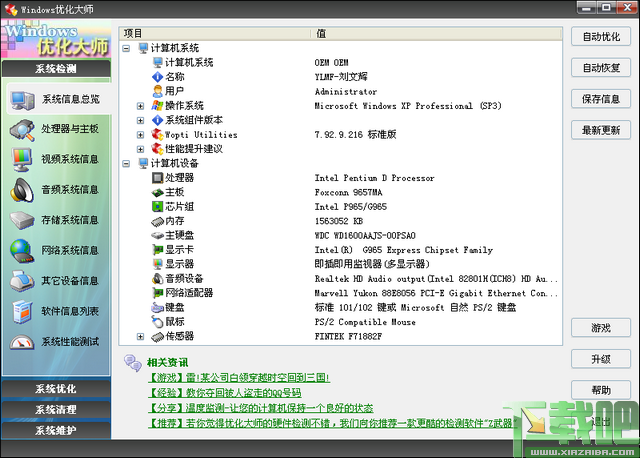Expand the 传感器 node
The image size is (640, 458).
(140, 336)
